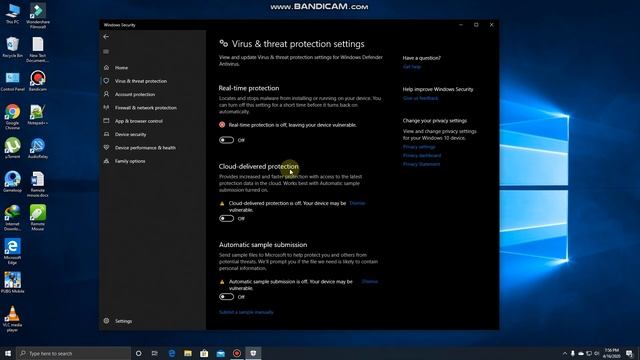Open Internet Download Manager desktop icon
This screenshot has height=360, width=640.
[x=12, y=218]
